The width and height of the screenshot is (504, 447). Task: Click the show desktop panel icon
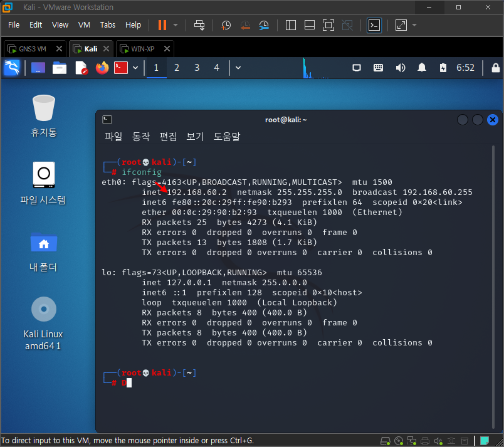coord(38,68)
